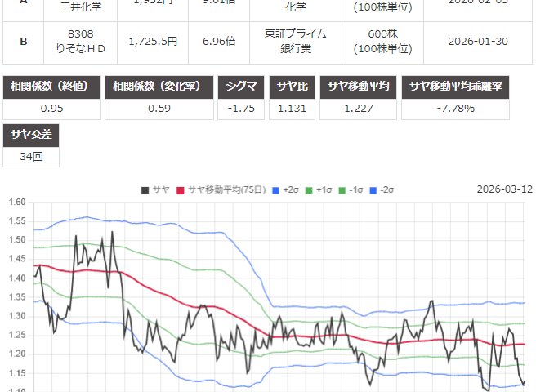Viewport: 536px width, 392px height.
Task: Click the row B label cell
Action: pos(23,40)
